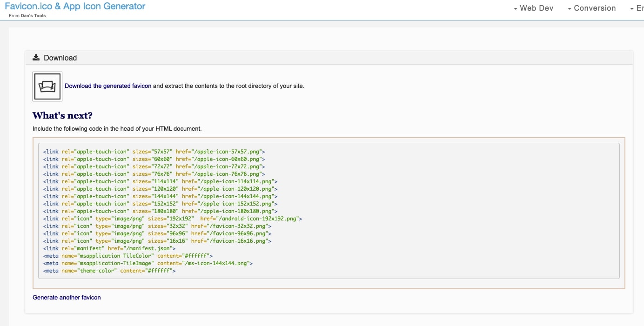644x326 pixels.
Task: Click the "Download" panel header label
Action: 60,58
